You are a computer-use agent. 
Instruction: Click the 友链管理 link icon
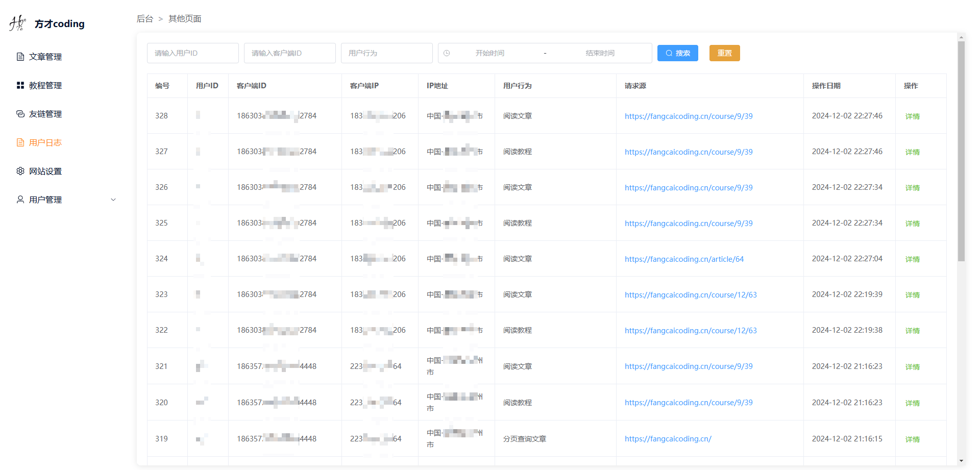pyautogui.click(x=20, y=114)
